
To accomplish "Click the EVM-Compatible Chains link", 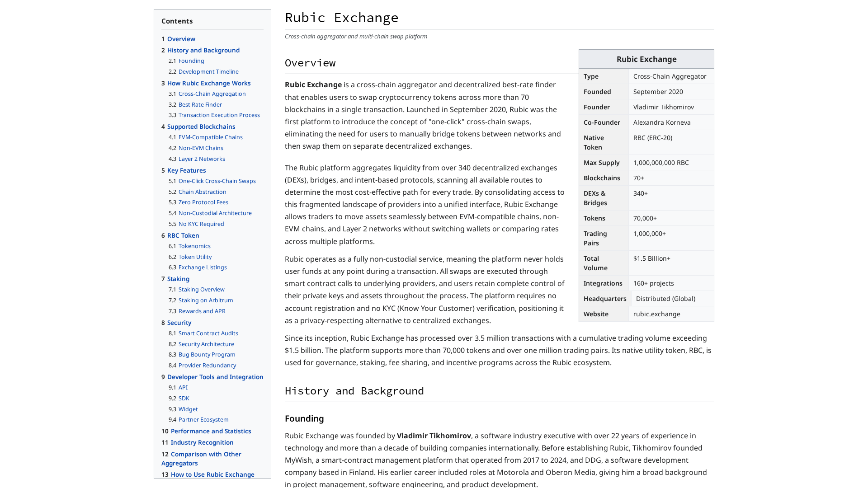I will [210, 137].
